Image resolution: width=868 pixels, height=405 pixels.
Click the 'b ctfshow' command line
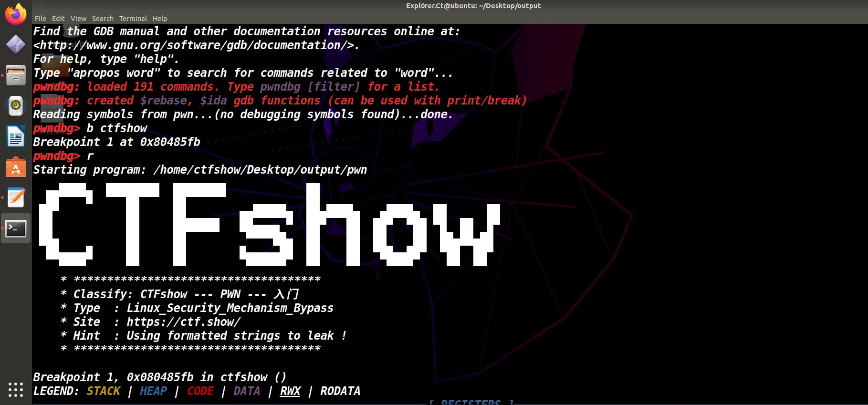click(117, 128)
